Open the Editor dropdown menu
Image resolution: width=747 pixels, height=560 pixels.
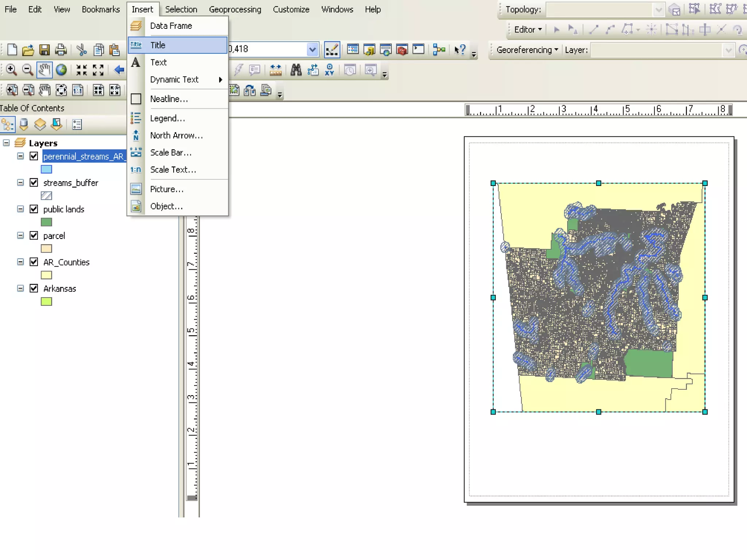(x=528, y=30)
